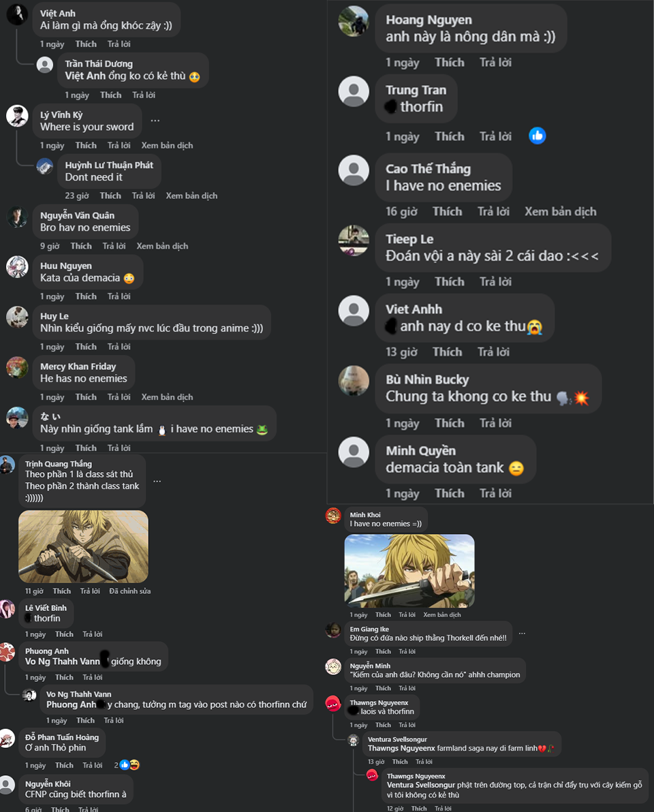
Task: Click Tieep Le's profile picture
Action: [x=354, y=240]
